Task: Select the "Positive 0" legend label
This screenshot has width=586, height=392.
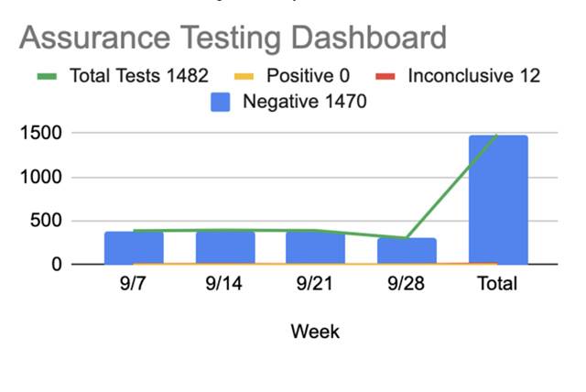Action: coord(309,75)
